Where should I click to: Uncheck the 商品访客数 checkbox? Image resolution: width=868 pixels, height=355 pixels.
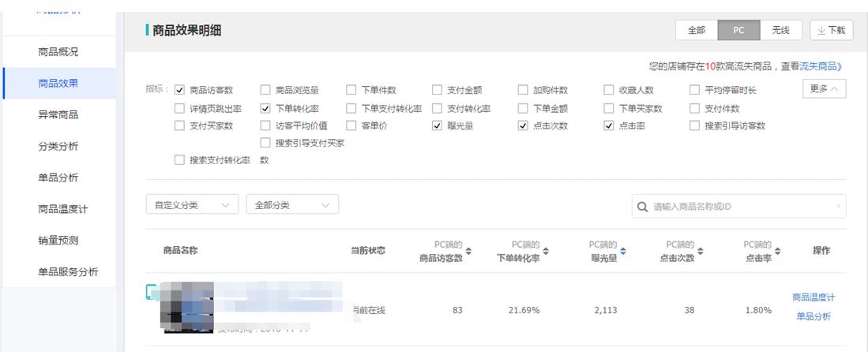tap(179, 90)
